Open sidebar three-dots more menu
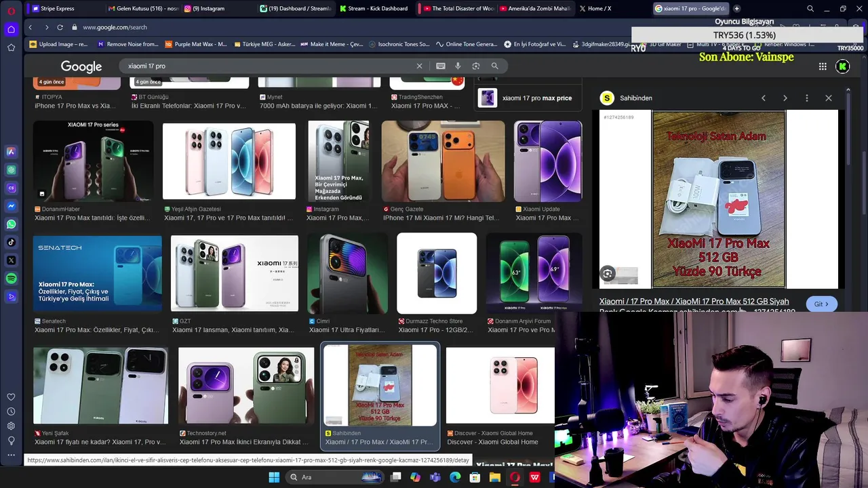The height and width of the screenshot is (488, 868). (x=11, y=455)
